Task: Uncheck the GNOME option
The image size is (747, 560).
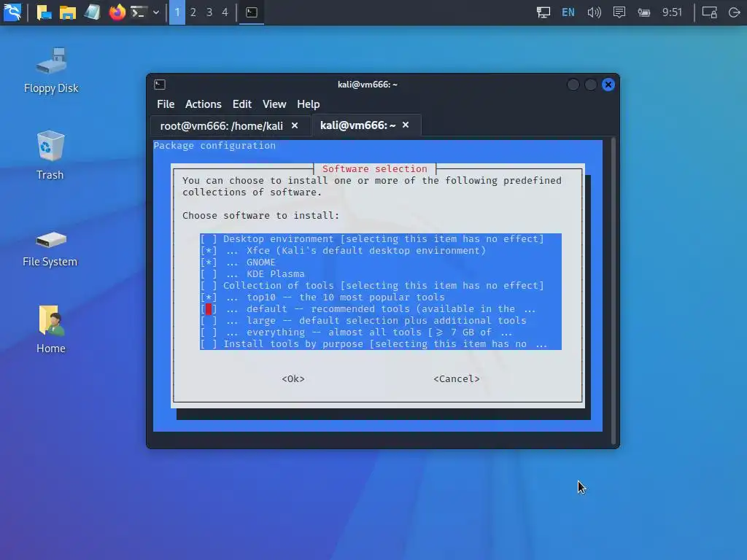Action: [x=208, y=262]
